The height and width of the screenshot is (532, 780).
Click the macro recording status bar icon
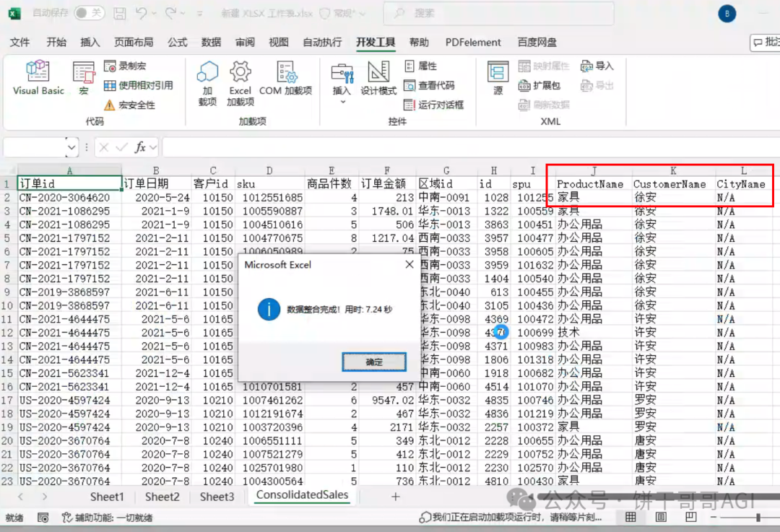[x=43, y=518]
